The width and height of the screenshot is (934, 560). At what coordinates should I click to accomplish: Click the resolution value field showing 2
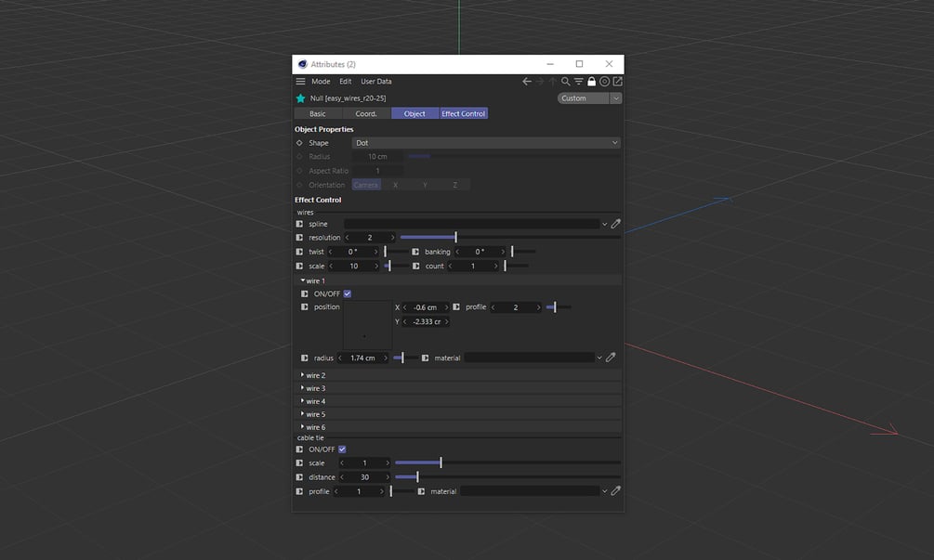370,238
